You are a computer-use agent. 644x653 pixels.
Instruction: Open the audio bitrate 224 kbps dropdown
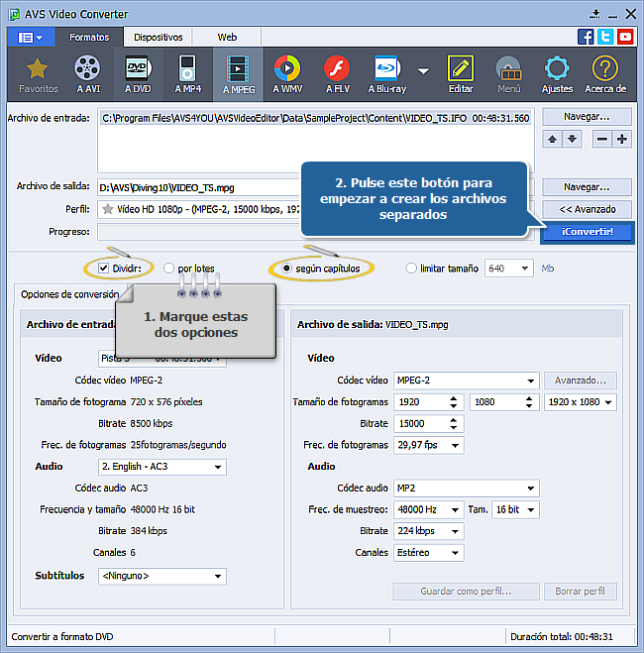click(428, 531)
